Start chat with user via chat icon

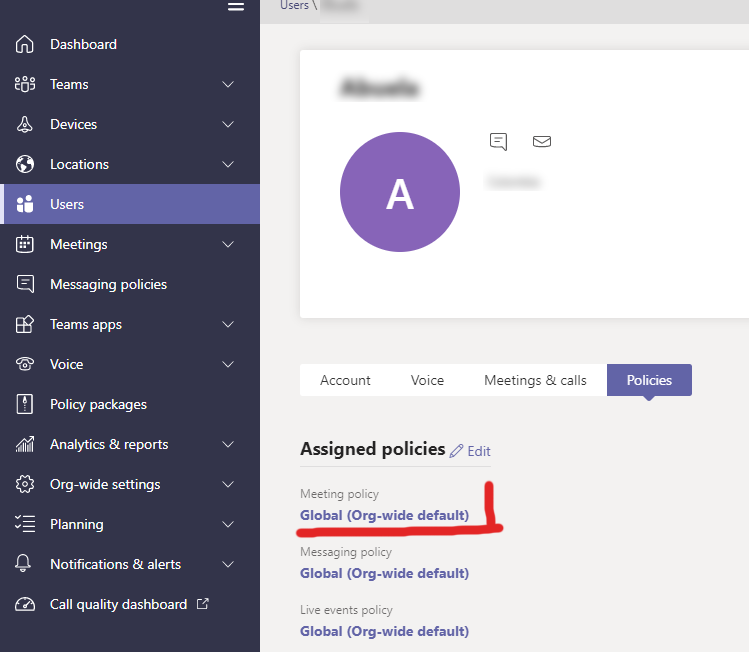[498, 141]
